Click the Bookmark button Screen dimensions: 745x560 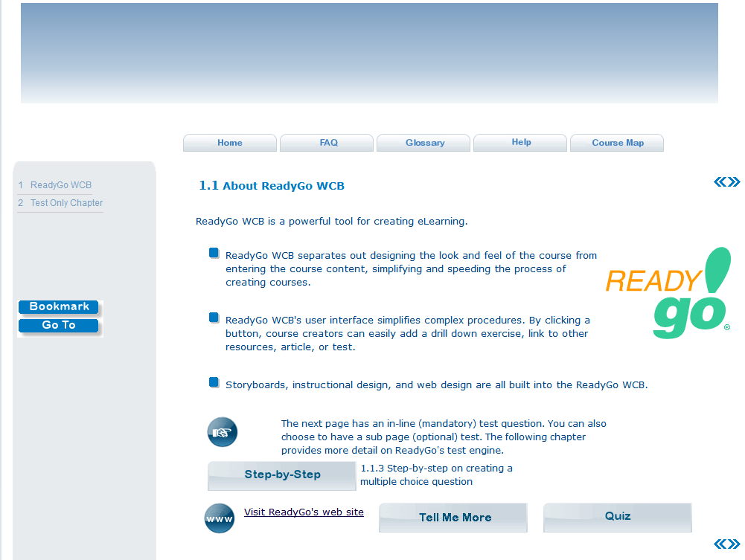point(59,306)
